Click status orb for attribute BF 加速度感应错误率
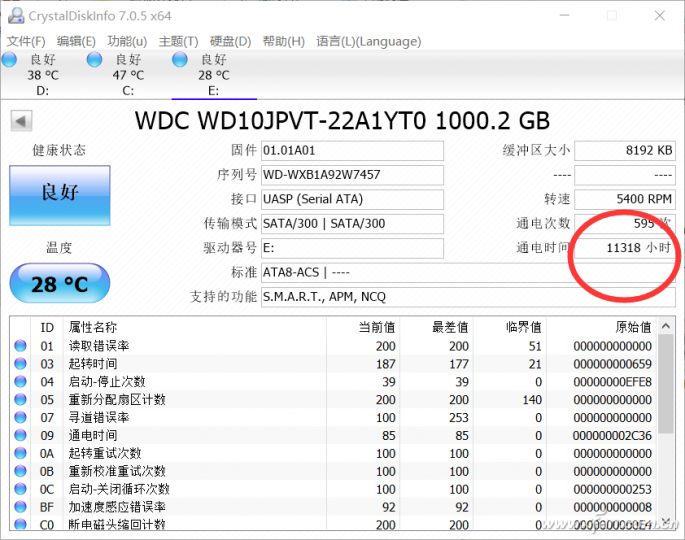The width and height of the screenshot is (685, 540). pos(21,507)
